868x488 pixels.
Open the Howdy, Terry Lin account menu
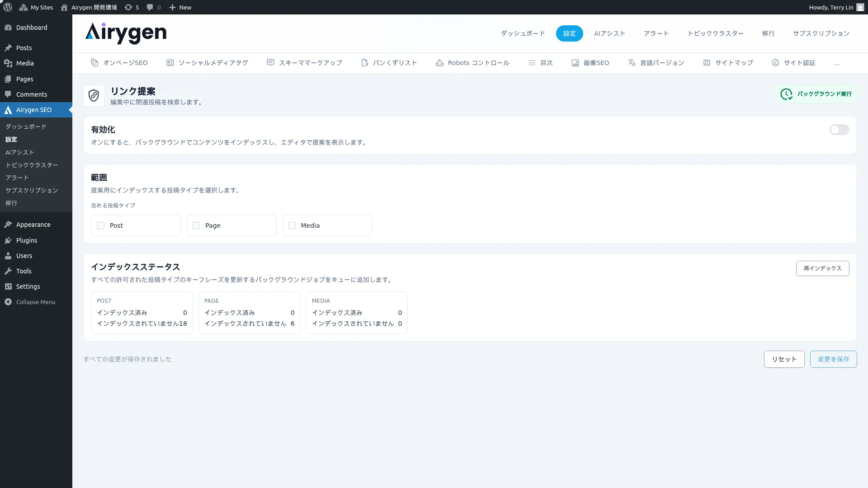point(836,7)
